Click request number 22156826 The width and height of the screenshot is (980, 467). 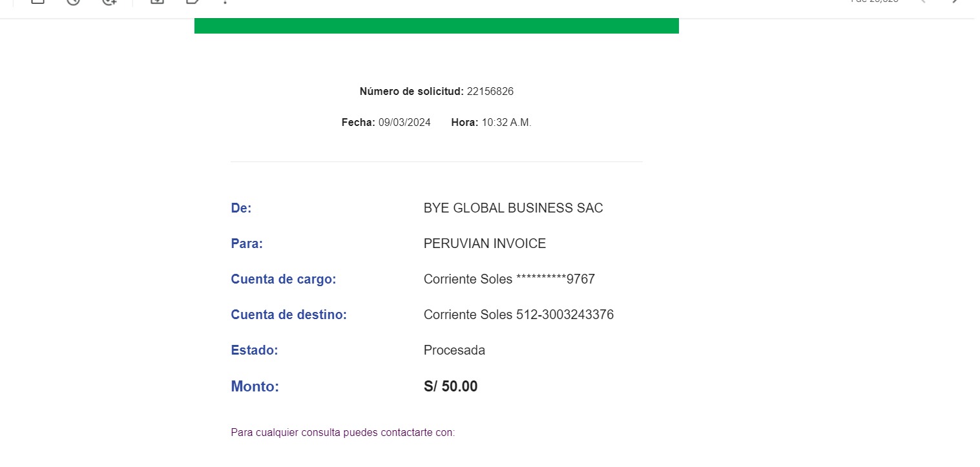490,92
